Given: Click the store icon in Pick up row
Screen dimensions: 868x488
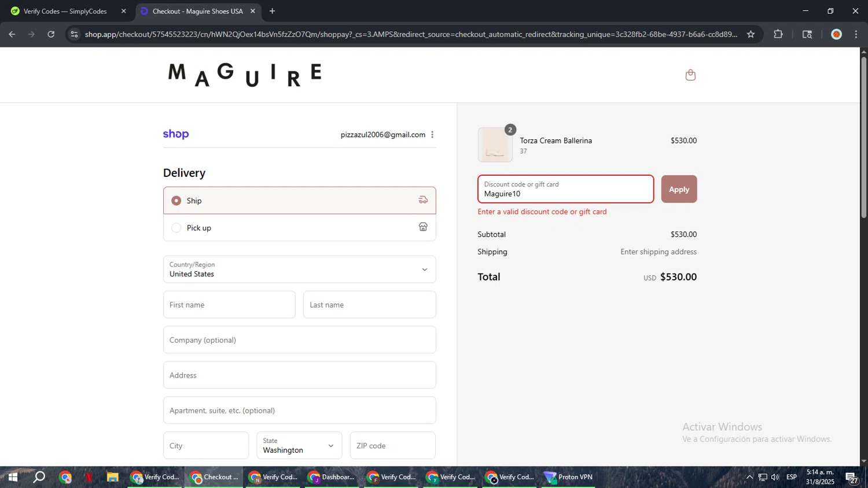Looking at the screenshot, I should [x=423, y=227].
